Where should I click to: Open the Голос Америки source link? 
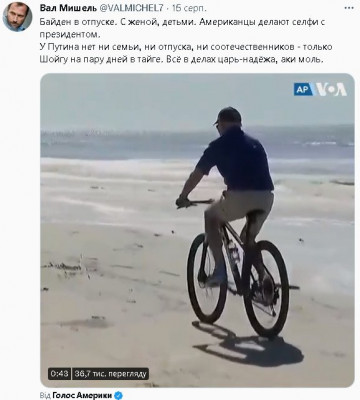point(82,395)
